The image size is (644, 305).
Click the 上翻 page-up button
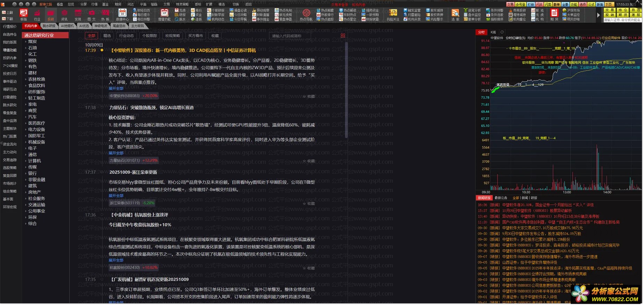[7, 13]
